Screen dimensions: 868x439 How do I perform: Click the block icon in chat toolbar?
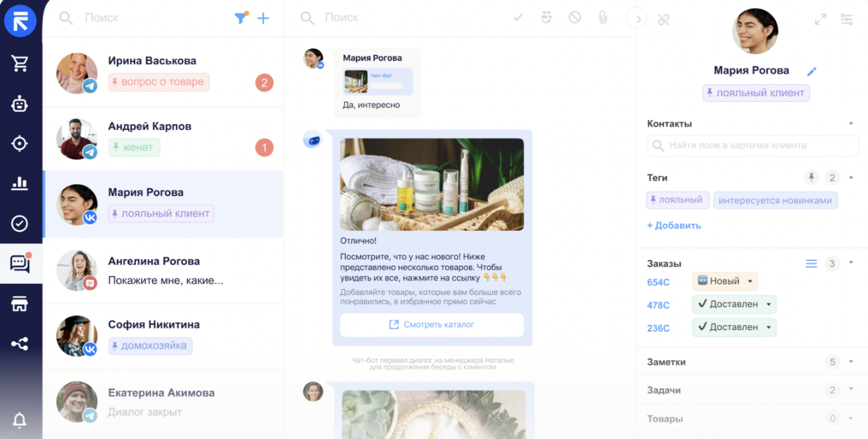coord(574,18)
